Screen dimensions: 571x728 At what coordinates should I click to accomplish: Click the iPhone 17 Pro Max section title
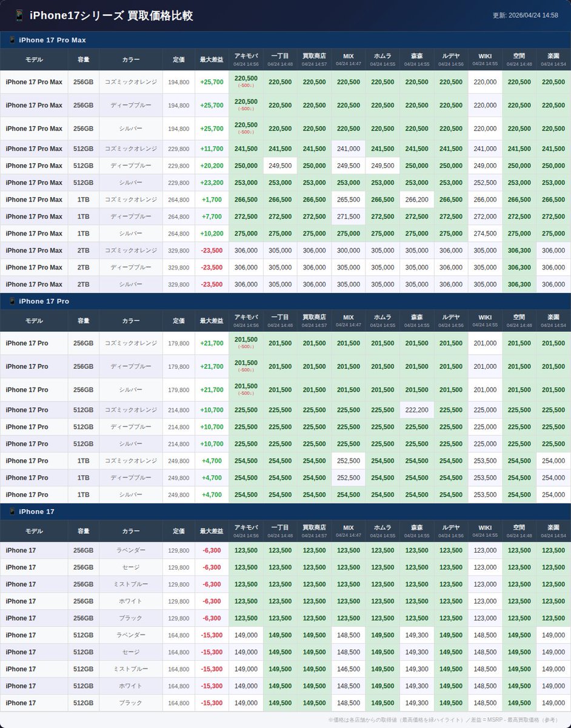[x=53, y=40]
